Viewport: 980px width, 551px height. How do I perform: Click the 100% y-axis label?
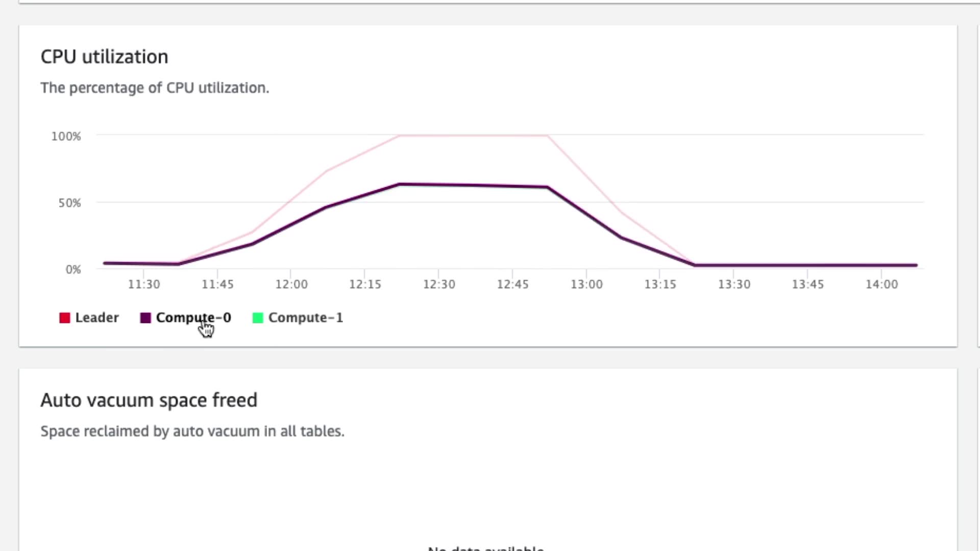point(66,136)
